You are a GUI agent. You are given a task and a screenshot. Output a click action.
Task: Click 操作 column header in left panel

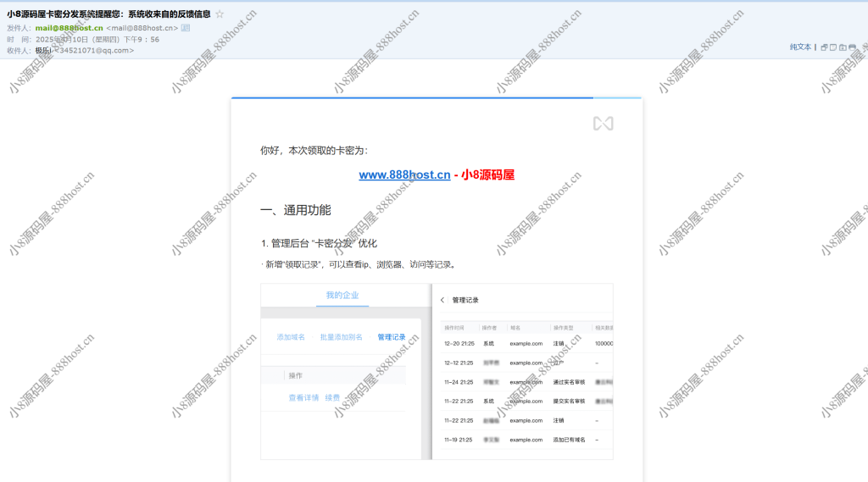pyautogui.click(x=296, y=376)
